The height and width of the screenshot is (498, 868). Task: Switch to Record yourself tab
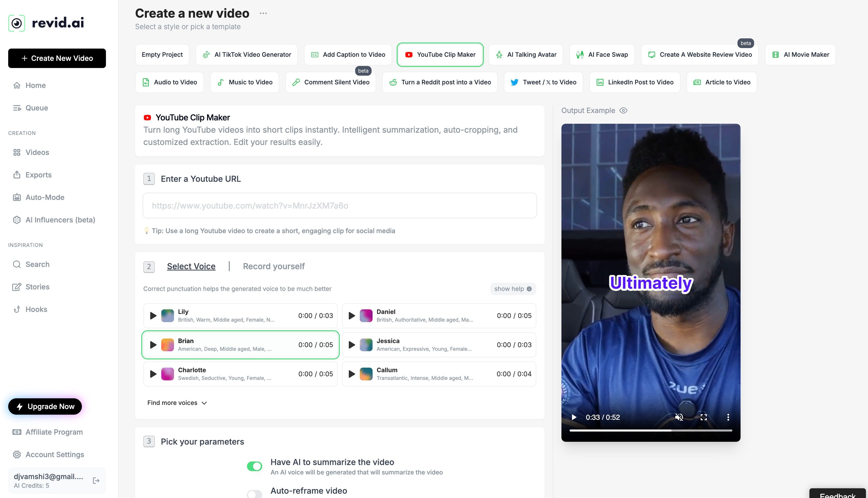pyautogui.click(x=274, y=266)
